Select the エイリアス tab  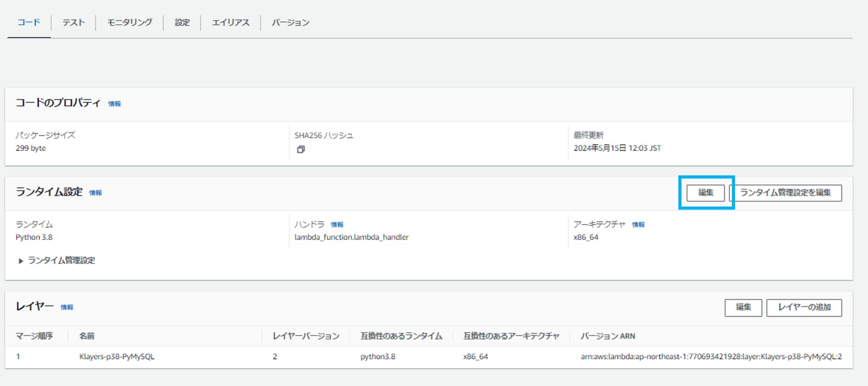(231, 22)
